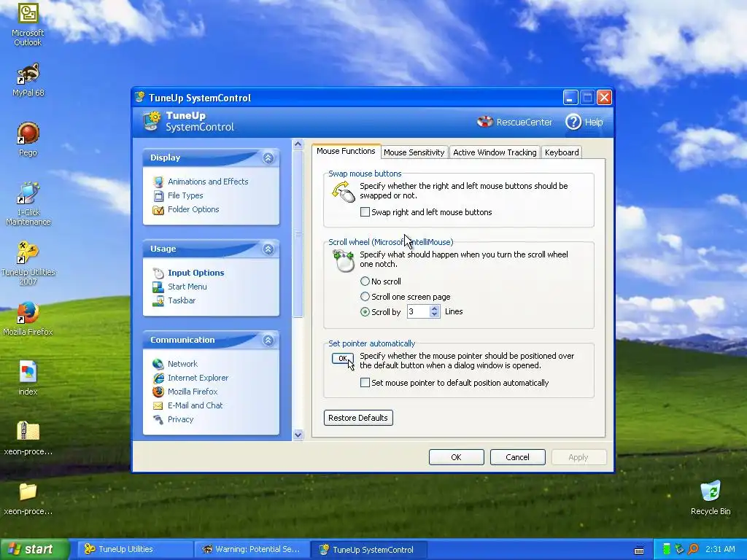Screen dimensions: 747x560
Task: Click the Folder Options icon
Action: [x=158, y=209]
